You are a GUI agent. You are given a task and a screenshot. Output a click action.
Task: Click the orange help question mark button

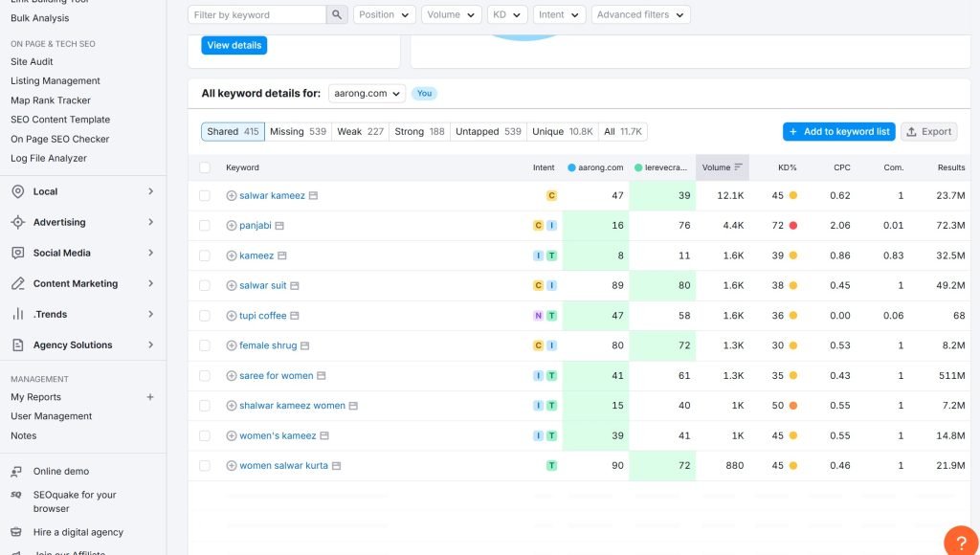point(961,542)
